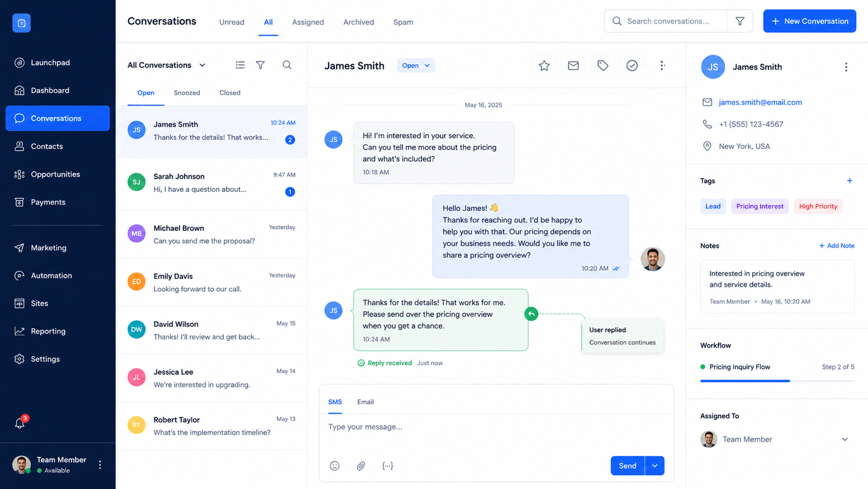The width and height of the screenshot is (868, 489).
Task: Select the All conversations tab
Action: pos(268,22)
